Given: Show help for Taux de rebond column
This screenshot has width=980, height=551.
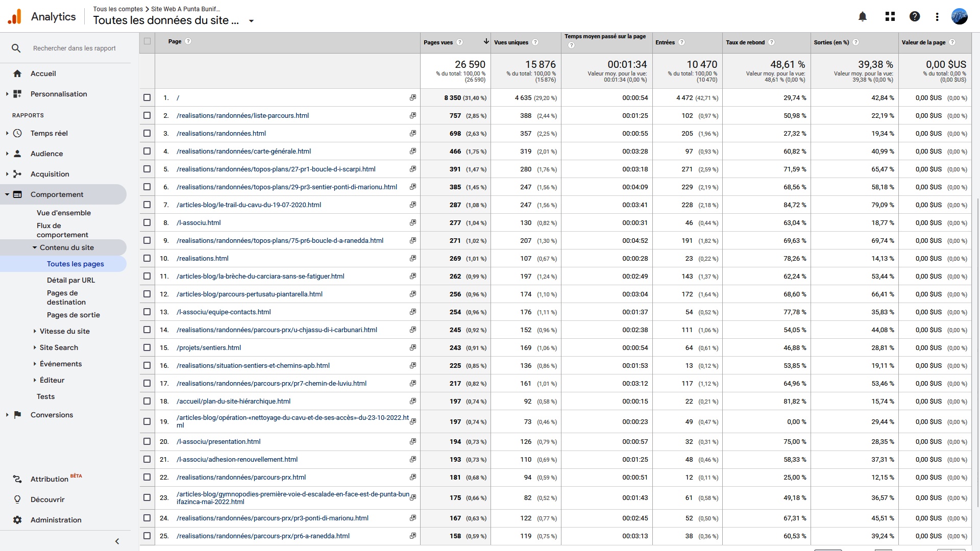Looking at the screenshot, I should point(771,42).
